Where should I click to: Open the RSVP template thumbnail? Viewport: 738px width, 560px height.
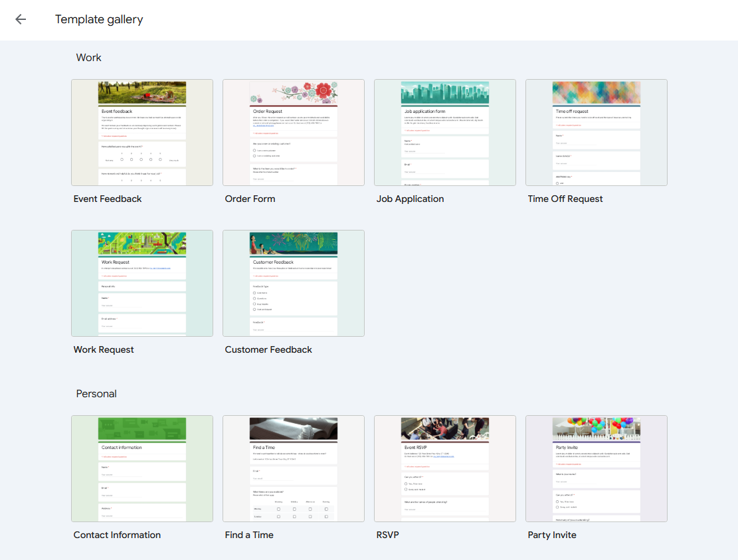445,469
